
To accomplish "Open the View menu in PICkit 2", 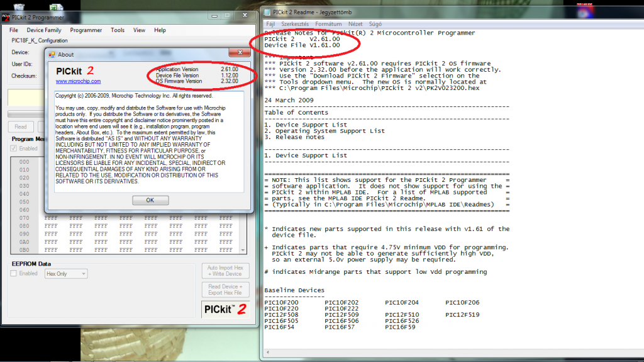I will click(139, 30).
